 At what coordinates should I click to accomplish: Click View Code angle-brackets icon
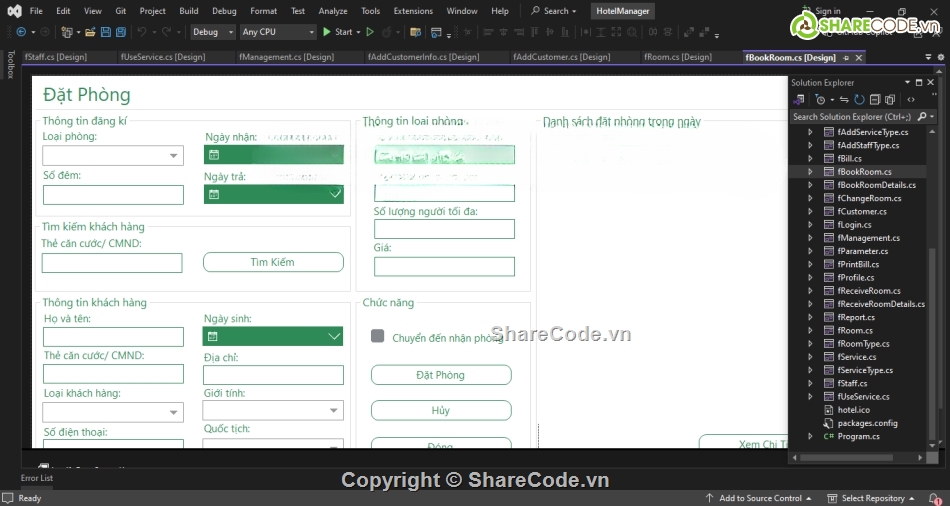(x=911, y=99)
